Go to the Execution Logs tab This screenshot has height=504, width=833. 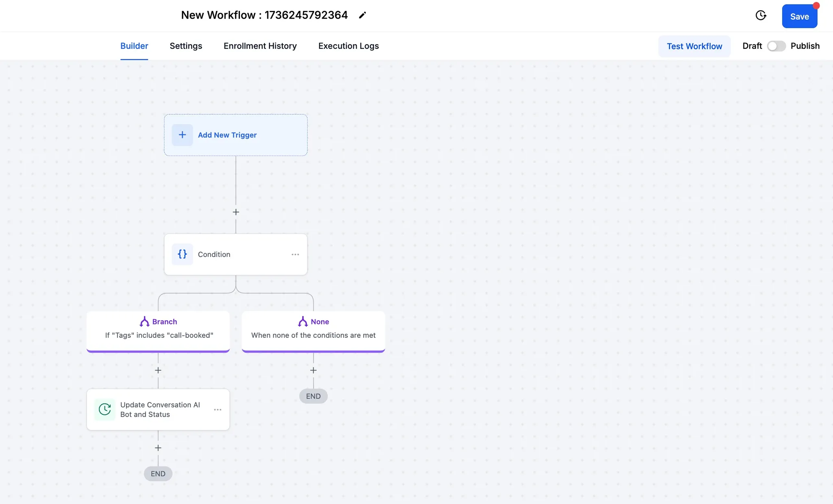point(348,46)
